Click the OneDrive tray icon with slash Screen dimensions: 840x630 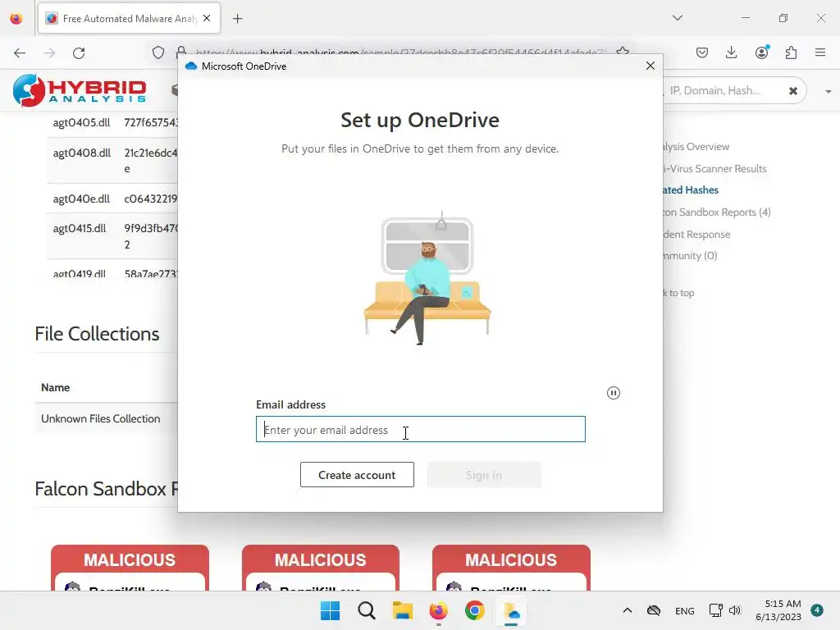click(x=654, y=610)
